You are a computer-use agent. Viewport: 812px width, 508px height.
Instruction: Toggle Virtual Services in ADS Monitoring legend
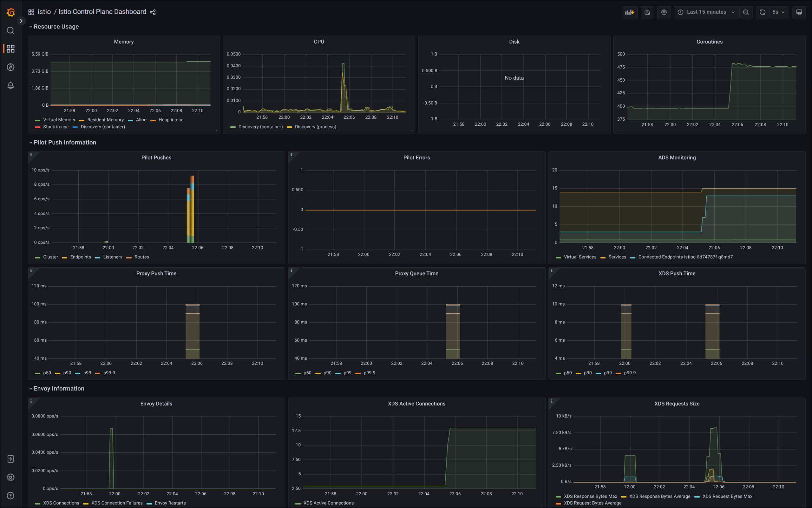point(580,257)
